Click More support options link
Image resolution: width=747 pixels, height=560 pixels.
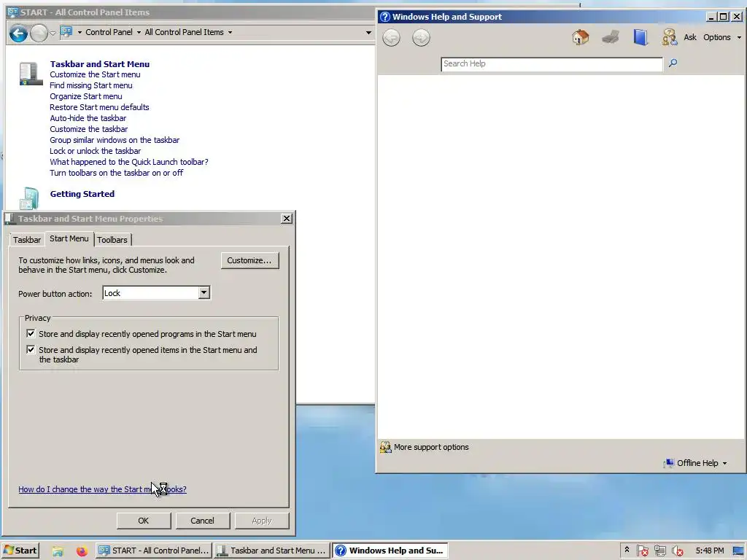(431, 447)
